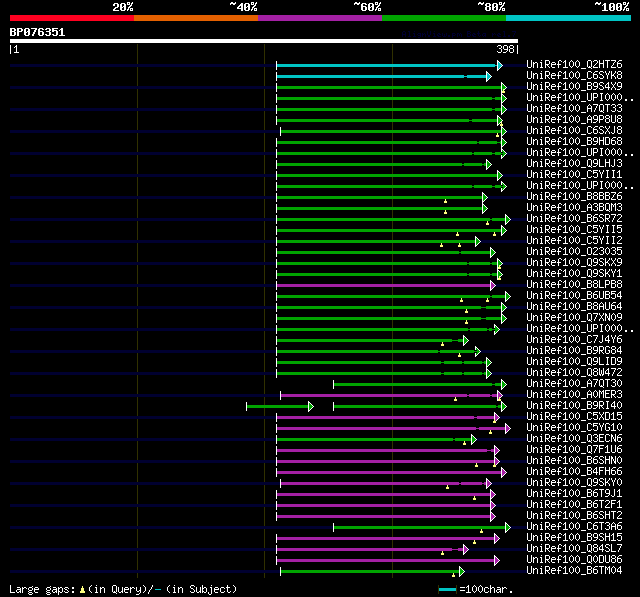Click the short left green segment of B9RI40
Image resolution: width=640 pixels, height=597 pixels.
click(280, 406)
